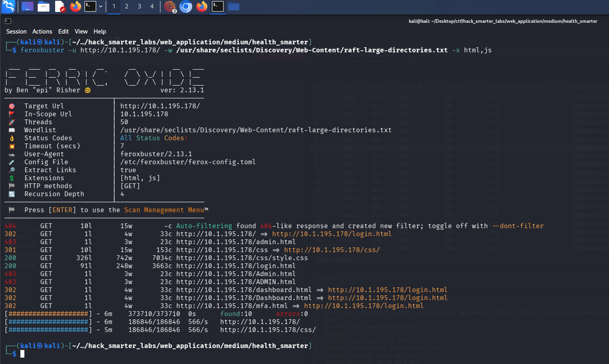Image resolution: width=609 pixels, height=364 pixels.
Task: Click the 'Recursion Depth' setting label
Action: point(54,194)
